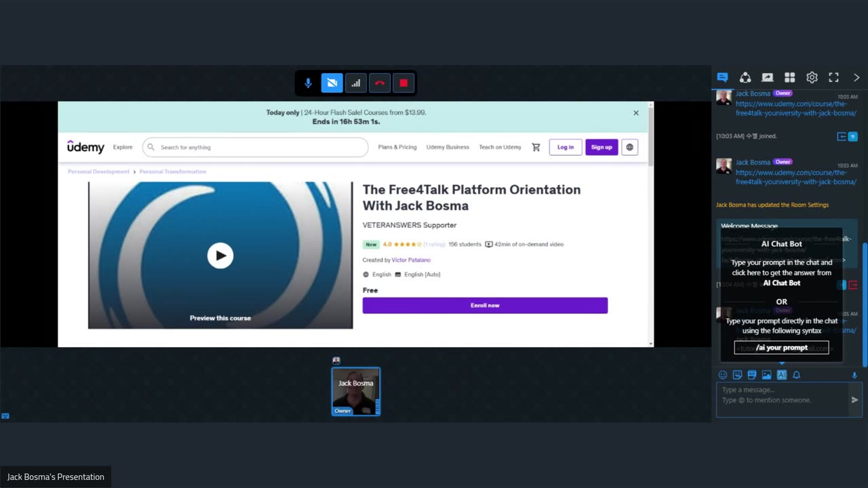The width and height of the screenshot is (868, 488).
Task: Click the Udemy search field
Action: point(255,147)
